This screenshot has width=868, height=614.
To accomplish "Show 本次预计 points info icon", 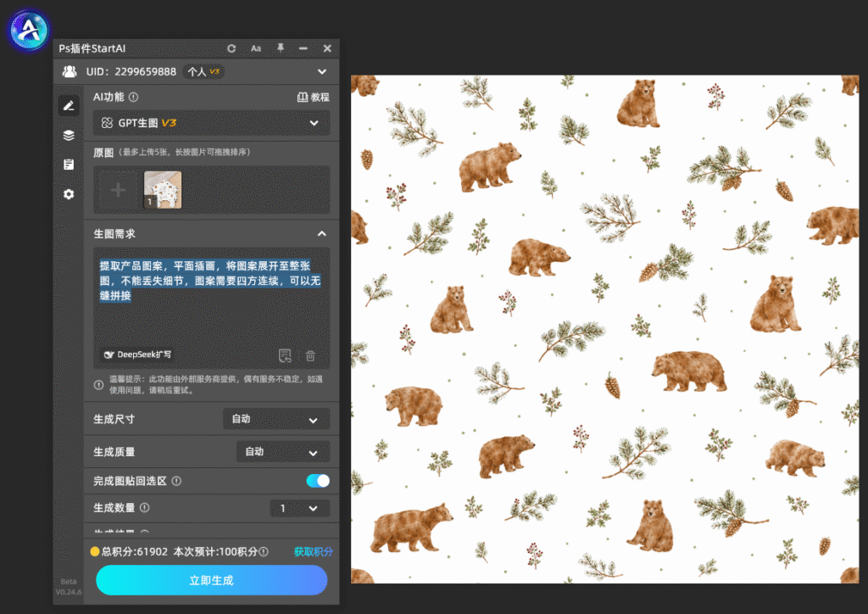I will [x=264, y=551].
